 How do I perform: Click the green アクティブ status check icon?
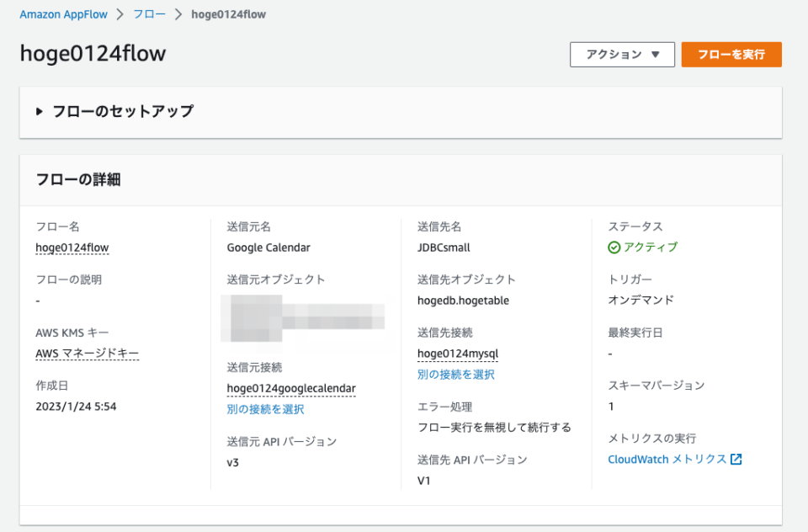(x=614, y=248)
